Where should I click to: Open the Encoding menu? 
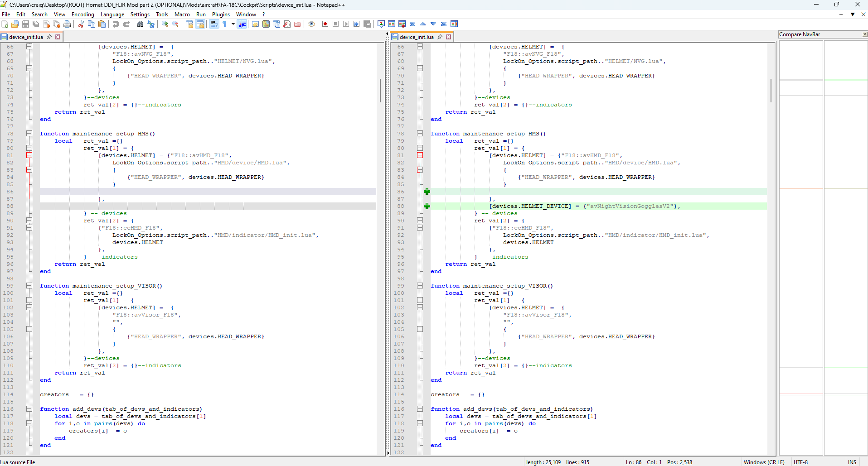coord(82,14)
